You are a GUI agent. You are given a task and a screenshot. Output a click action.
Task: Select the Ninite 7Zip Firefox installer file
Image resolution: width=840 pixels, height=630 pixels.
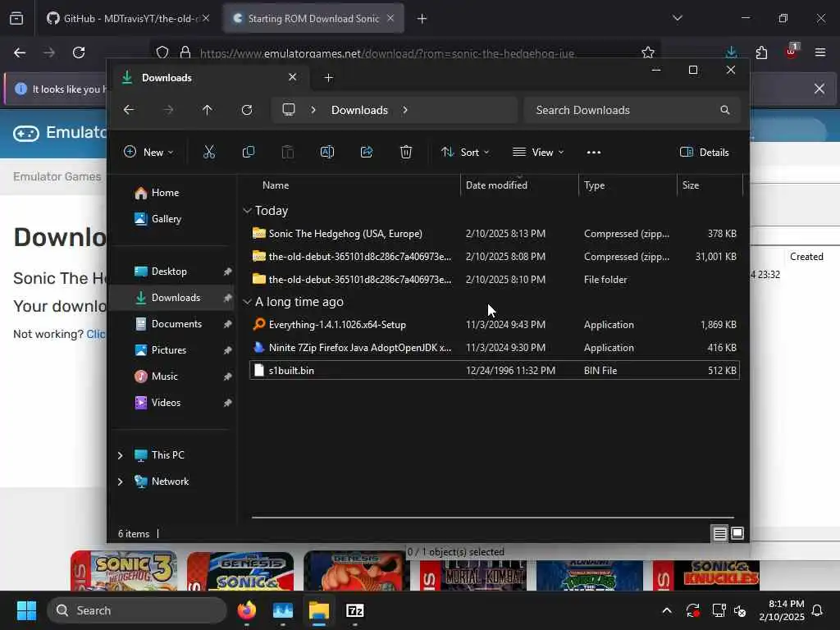point(494,347)
